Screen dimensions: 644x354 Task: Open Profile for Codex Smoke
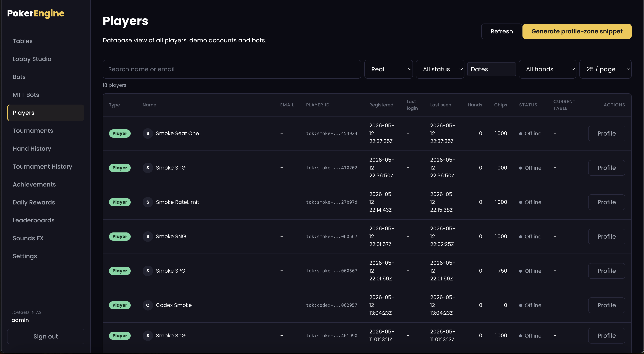pyautogui.click(x=606, y=305)
